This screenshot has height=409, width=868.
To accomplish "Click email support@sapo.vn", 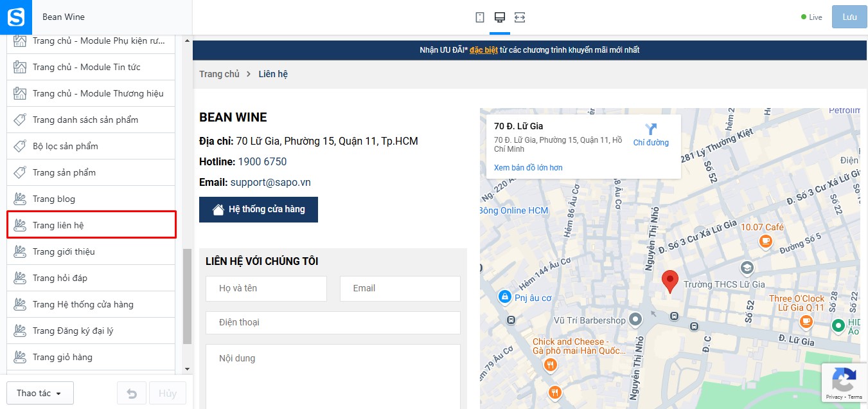I will click(x=270, y=182).
